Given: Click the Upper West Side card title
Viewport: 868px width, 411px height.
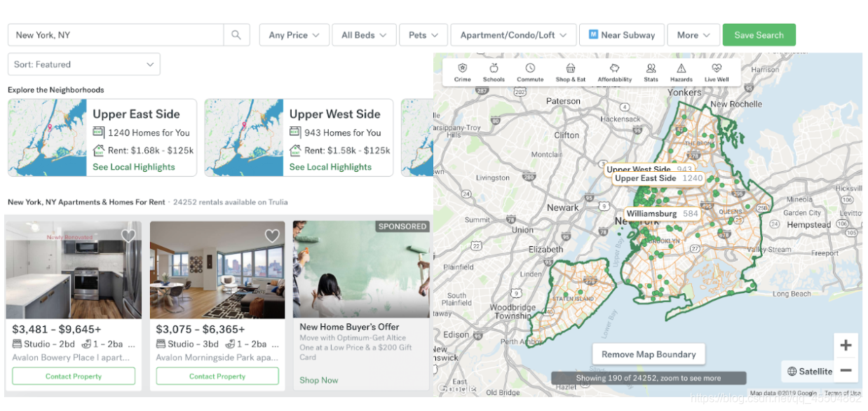Looking at the screenshot, I should tap(335, 114).
